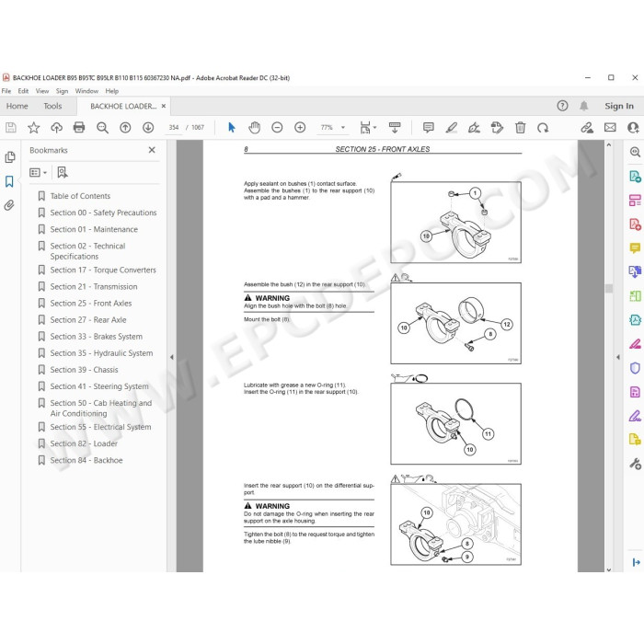This screenshot has width=644, height=644.
Task: Add file to starred favorites
Action: (x=34, y=128)
